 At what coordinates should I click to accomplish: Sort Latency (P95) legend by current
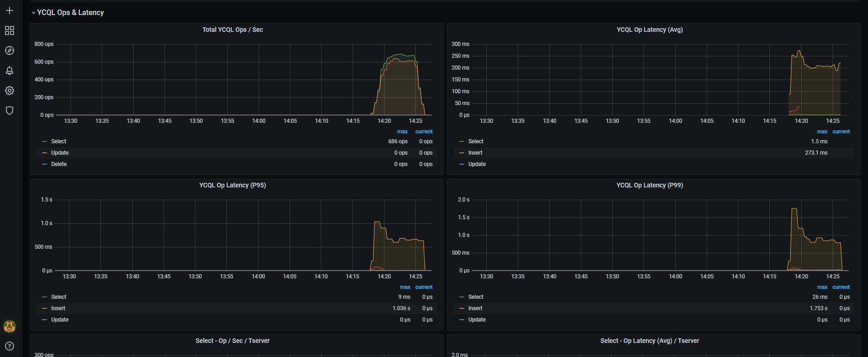[424, 287]
